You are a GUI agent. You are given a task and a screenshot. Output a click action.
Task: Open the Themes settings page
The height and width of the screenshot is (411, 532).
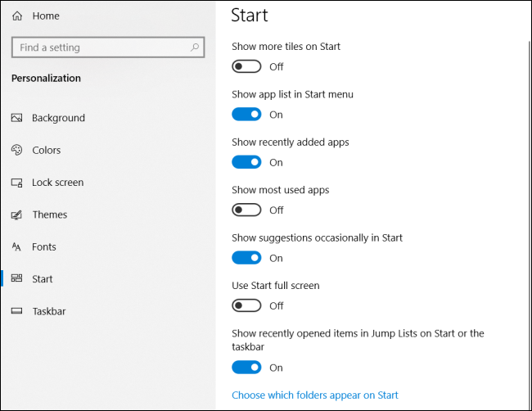click(x=49, y=215)
